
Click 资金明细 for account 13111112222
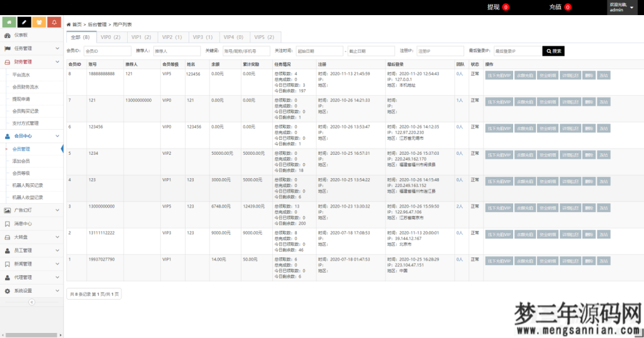(x=548, y=235)
